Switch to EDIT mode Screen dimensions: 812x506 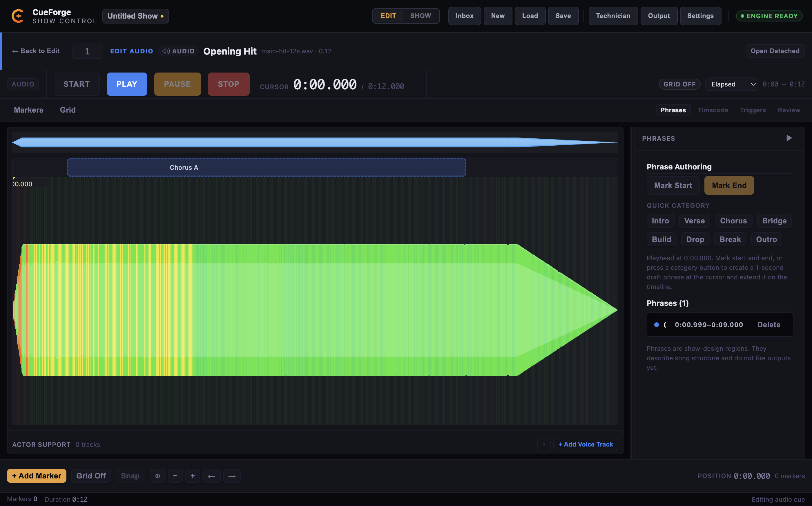coord(388,16)
